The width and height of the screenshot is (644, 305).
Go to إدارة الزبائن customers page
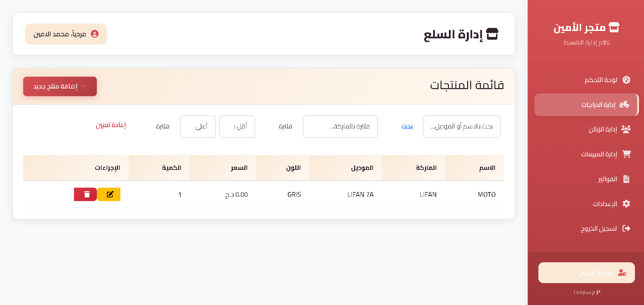click(603, 129)
